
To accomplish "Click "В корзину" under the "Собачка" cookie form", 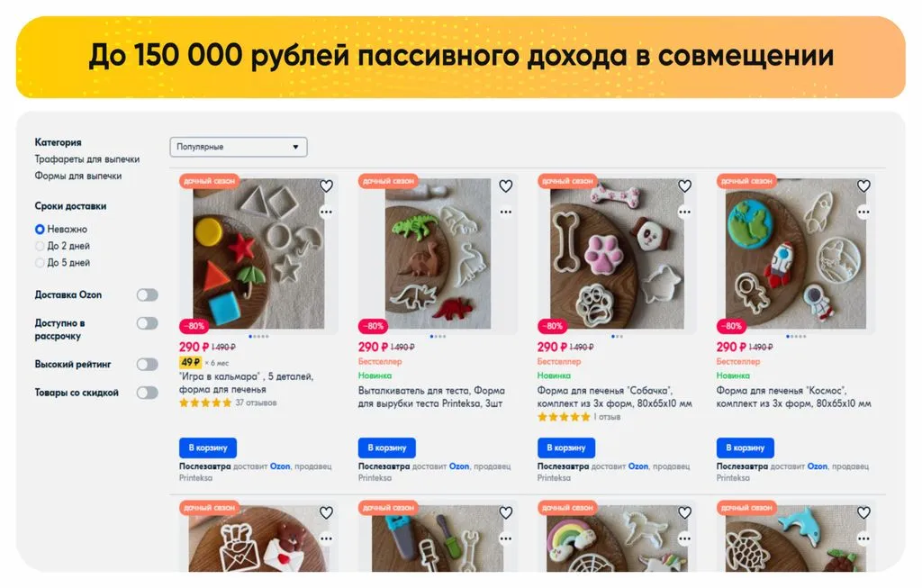I will pyautogui.click(x=565, y=448).
